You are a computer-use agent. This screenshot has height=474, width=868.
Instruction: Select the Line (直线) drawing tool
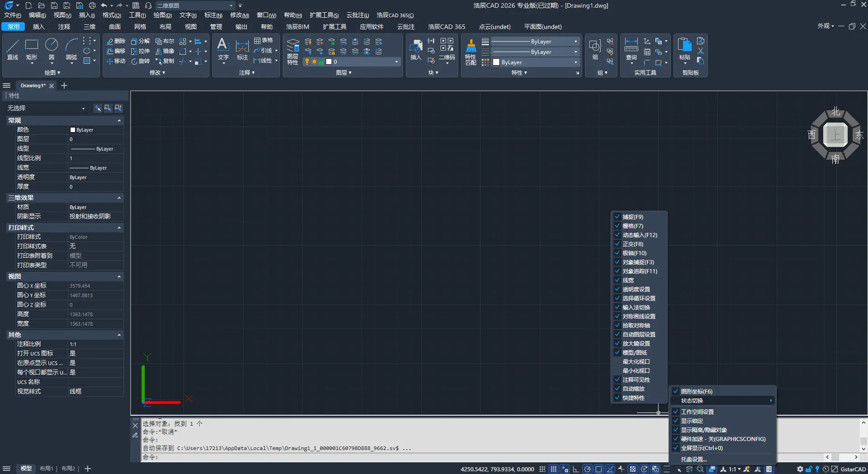13,49
